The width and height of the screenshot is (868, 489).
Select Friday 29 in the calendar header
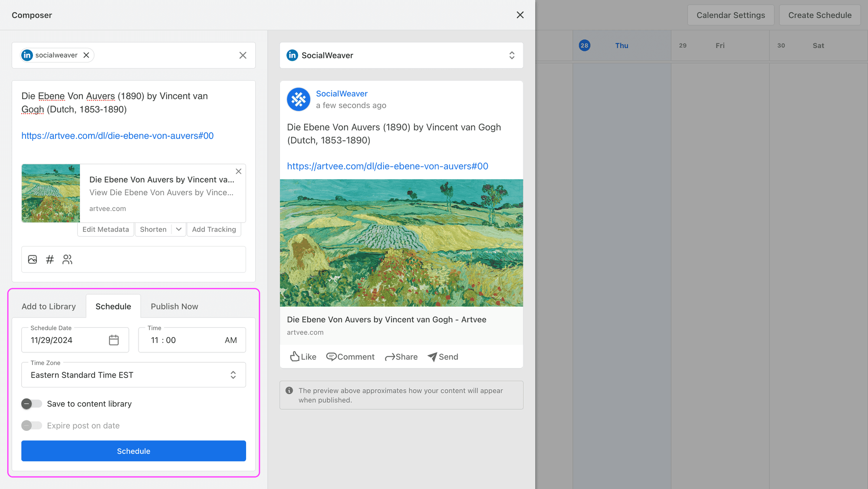click(720, 46)
